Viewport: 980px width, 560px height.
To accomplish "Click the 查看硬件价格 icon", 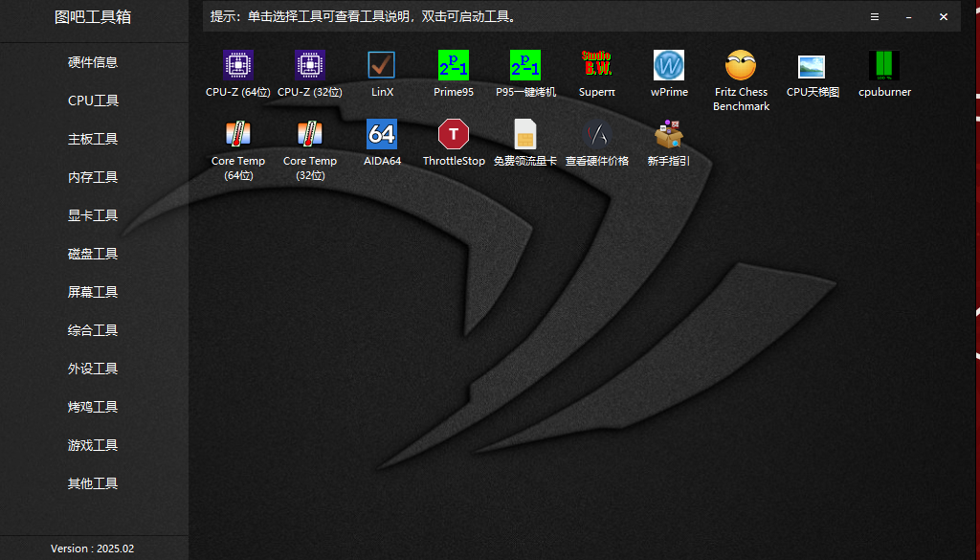I will (x=597, y=134).
